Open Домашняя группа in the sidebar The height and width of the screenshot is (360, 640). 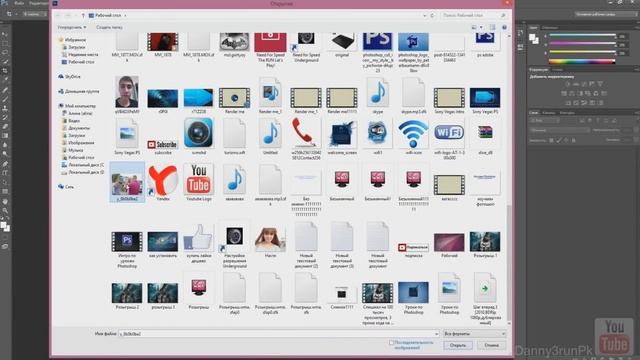click(79, 91)
